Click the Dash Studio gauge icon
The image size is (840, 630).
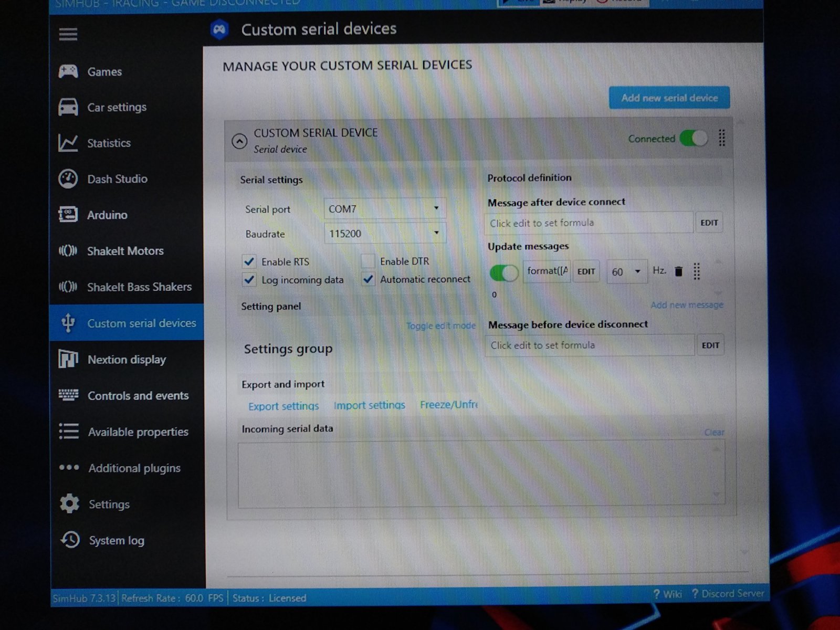pos(68,178)
